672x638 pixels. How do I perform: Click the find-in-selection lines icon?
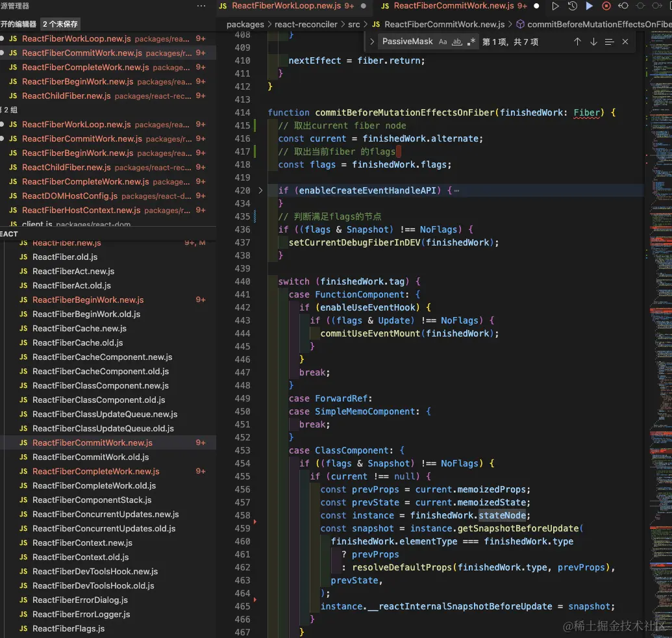(x=610, y=42)
